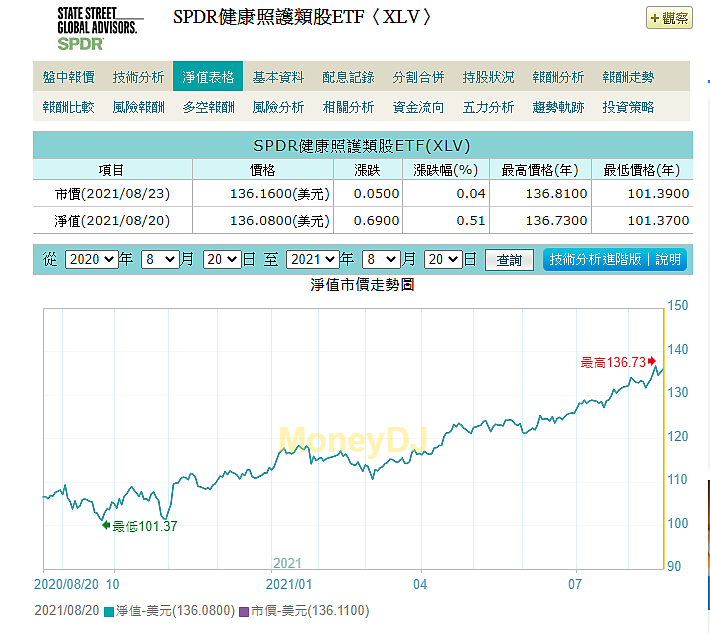Expand the end day dropdown
The height and width of the screenshot is (633, 710).
tap(443, 259)
